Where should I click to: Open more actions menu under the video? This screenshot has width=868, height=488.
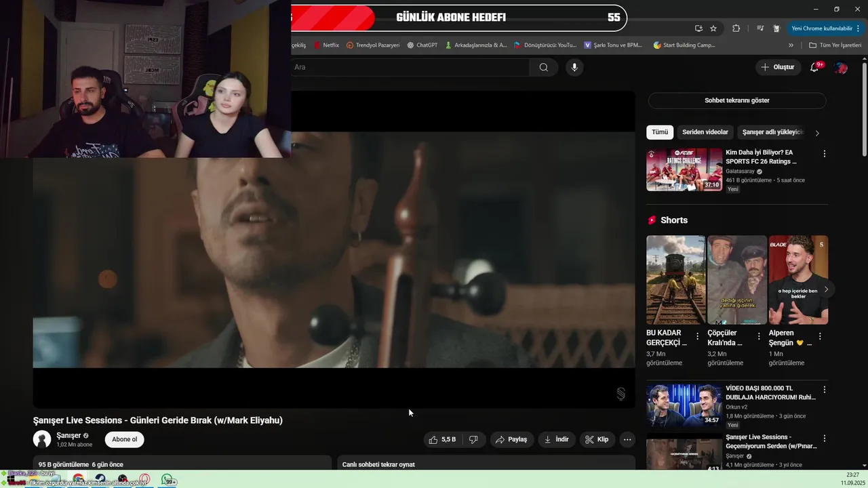627,439
